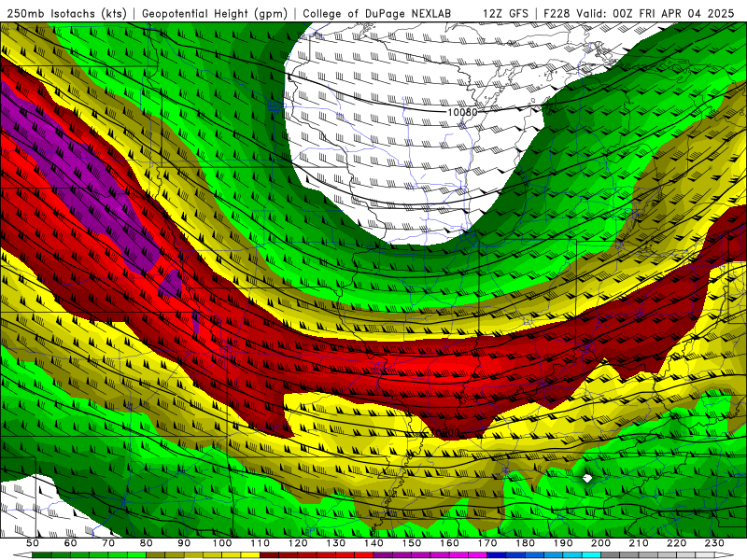Click the 230 value on the color scale
Viewport: 747px width, 560px height.
715,543
